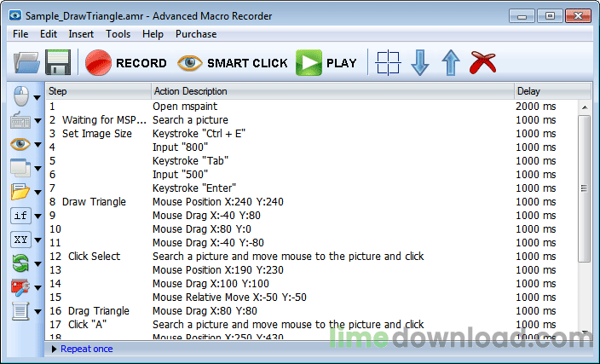Click the Action Description column header
The width and height of the screenshot is (600, 364).
[x=332, y=91]
